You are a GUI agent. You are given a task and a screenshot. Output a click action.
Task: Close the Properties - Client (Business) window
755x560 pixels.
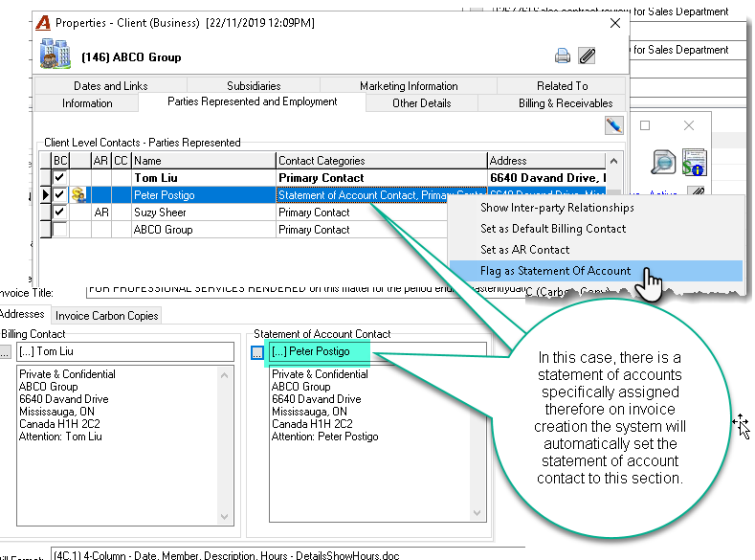coord(615,23)
